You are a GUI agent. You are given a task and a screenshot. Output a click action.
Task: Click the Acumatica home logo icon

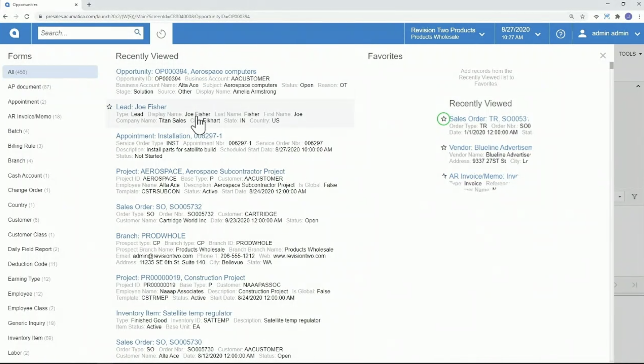14,33
